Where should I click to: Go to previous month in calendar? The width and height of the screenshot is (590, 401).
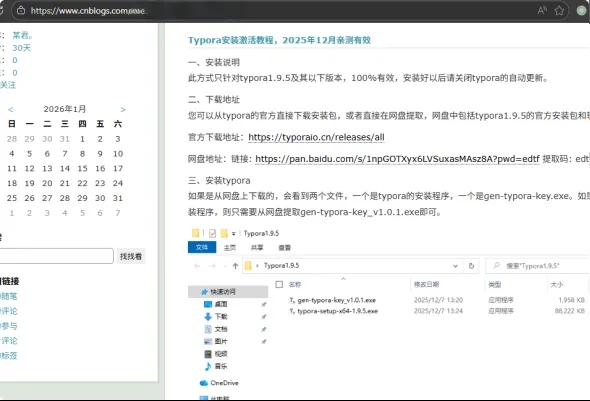pyautogui.click(x=11, y=109)
